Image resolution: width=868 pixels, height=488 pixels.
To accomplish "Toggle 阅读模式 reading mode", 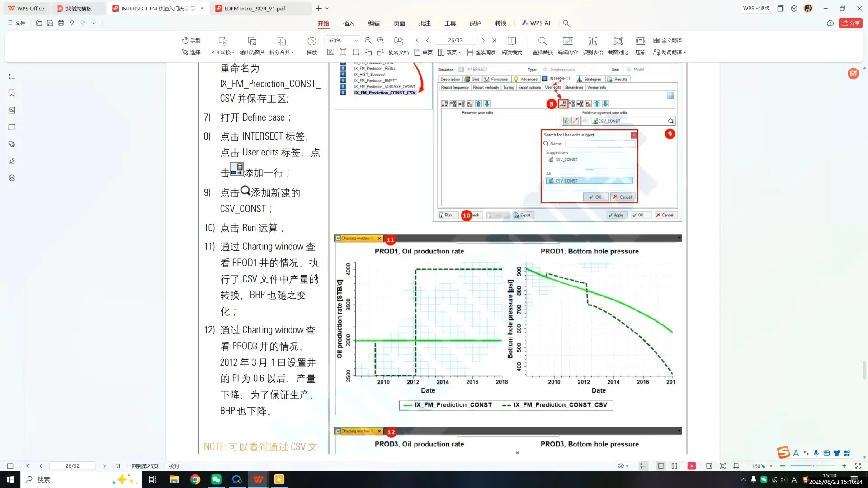I will [512, 46].
